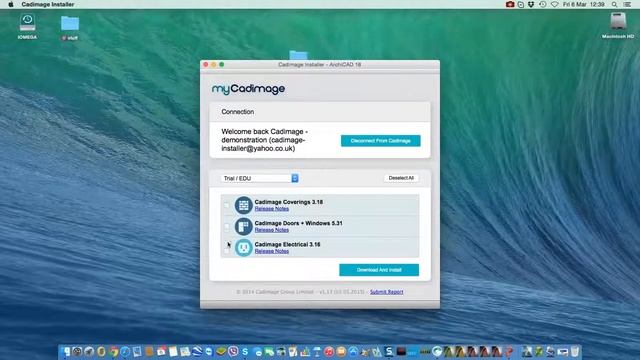Viewport: 640px width, 360px height.
Task: Open the App Store from the Dock
Action: pyautogui.click(x=353, y=351)
